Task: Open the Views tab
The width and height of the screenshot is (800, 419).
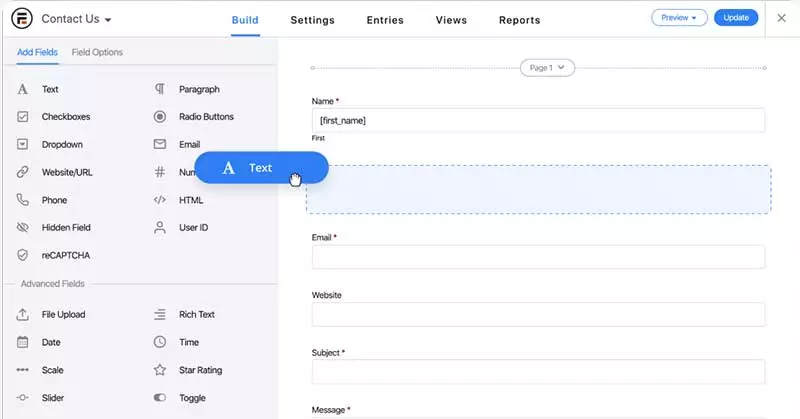Action: point(451,20)
